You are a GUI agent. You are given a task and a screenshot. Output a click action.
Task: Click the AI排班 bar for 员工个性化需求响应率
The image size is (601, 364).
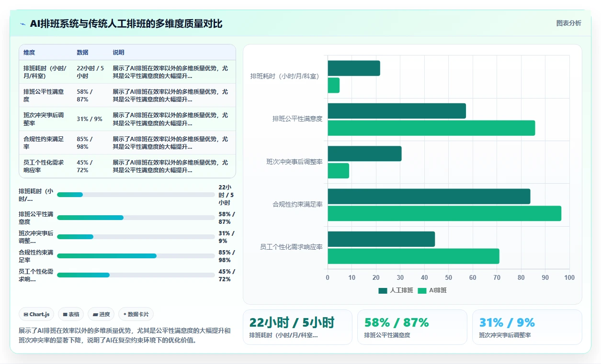(x=414, y=256)
